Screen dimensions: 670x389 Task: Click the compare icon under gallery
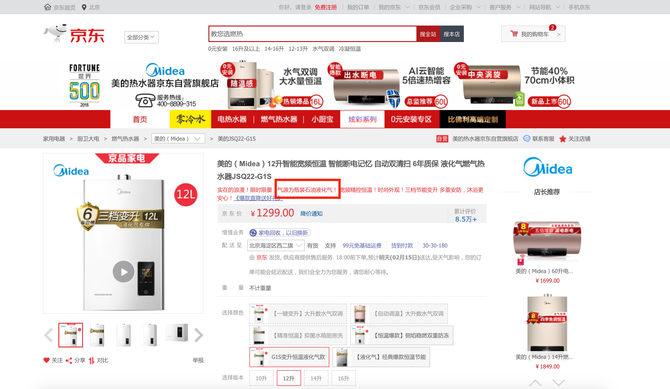[x=91, y=360]
